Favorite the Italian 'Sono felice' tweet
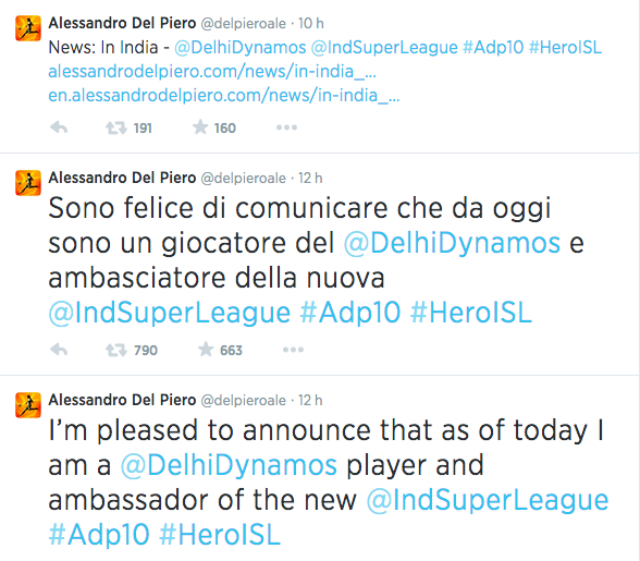The width and height of the screenshot is (640, 561). coord(203,350)
